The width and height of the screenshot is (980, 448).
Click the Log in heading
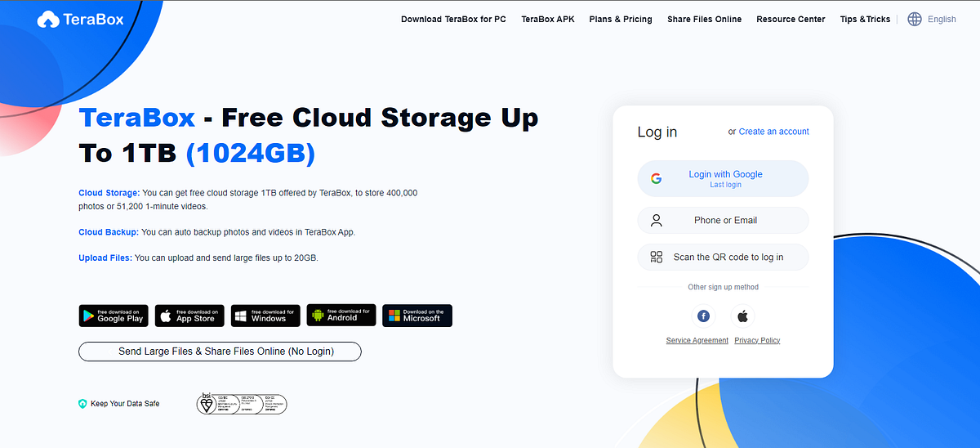coord(657,132)
